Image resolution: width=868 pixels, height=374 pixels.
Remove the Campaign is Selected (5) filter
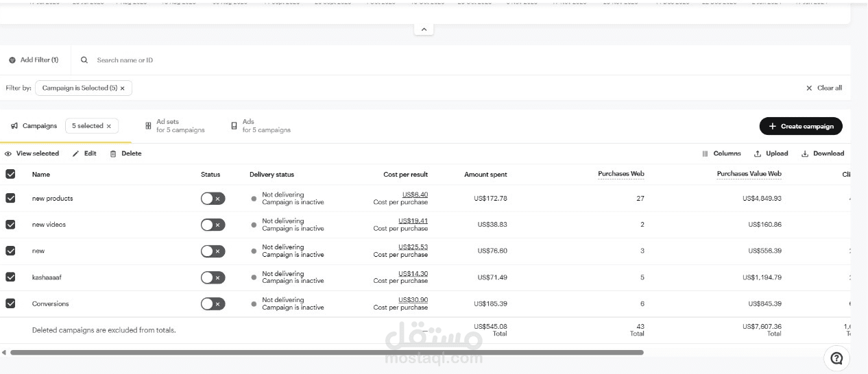pyautogui.click(x=123, y=88)
